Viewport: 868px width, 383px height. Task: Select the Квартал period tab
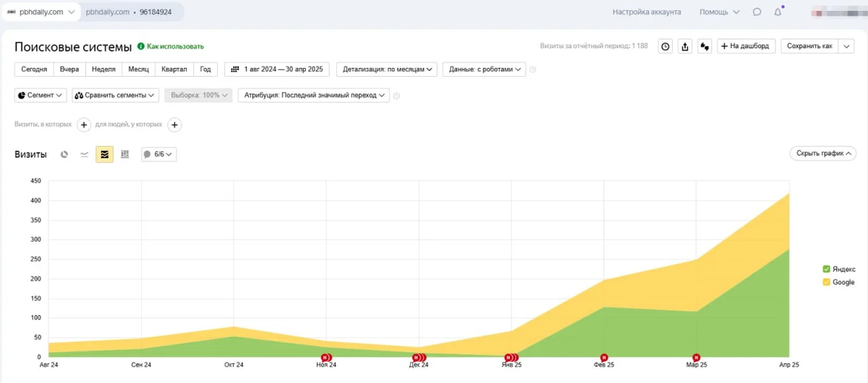[174, 70]
